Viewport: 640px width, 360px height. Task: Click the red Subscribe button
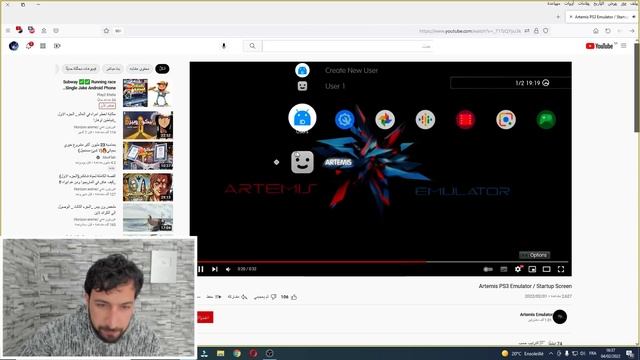(x=205, y=317)
